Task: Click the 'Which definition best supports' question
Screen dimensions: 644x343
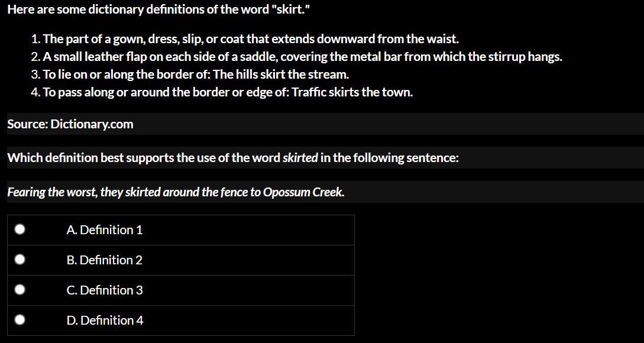Action: (232, 158)
